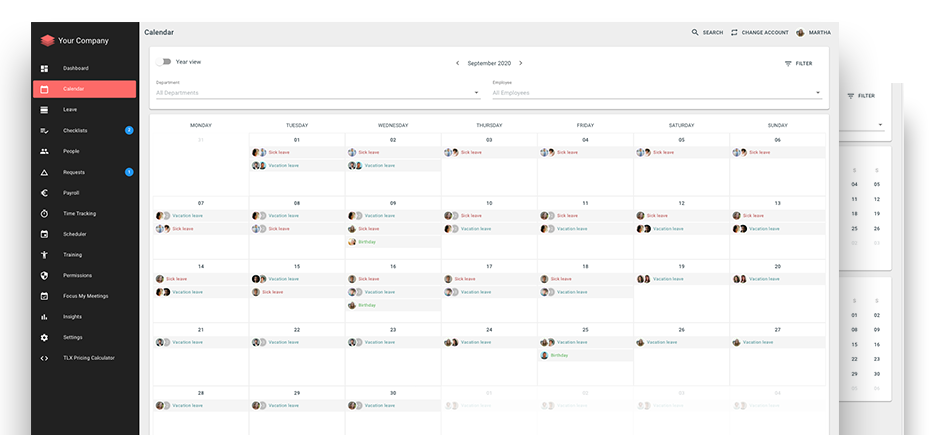Click All Departments placeholder text
The image size is (950, 435).
(x=177, y=93)
